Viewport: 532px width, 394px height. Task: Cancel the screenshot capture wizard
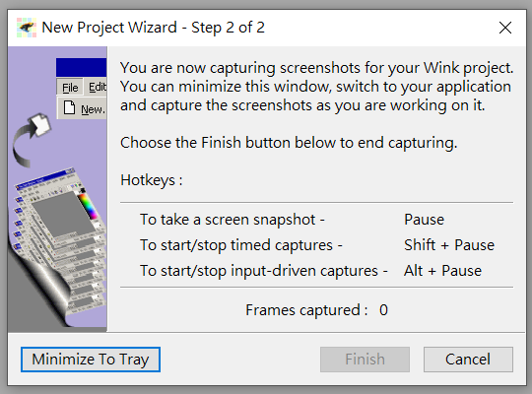[468, 360]
